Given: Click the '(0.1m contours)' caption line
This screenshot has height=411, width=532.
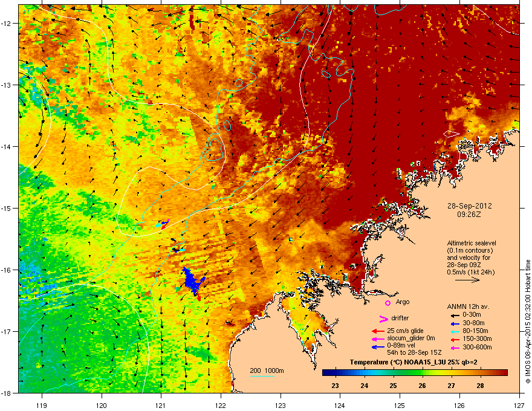Looking at the screenshot, I should point(470,251).
